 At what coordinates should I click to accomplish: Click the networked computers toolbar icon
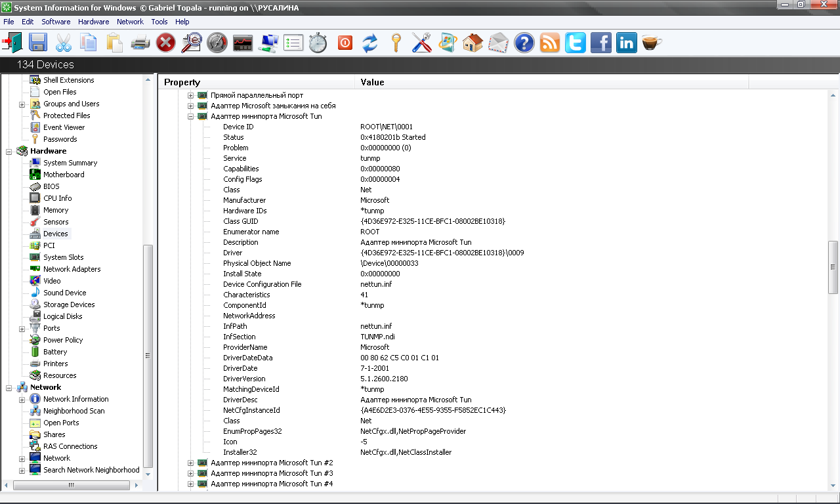pyautogui.click(x=268, y=43)
